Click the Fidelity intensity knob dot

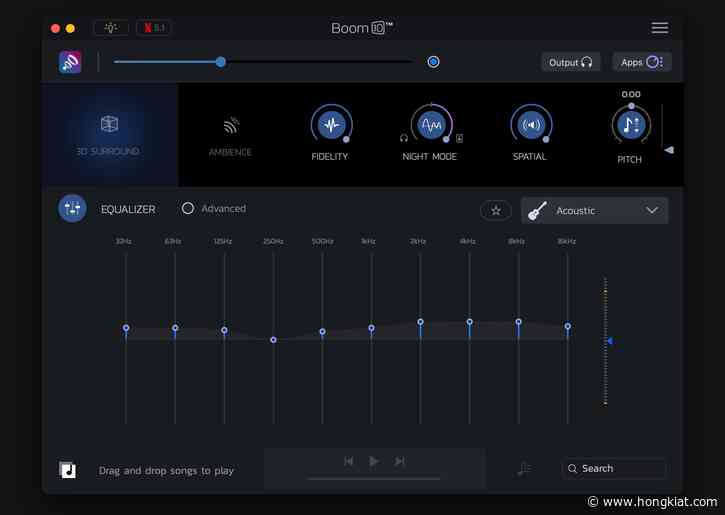pyautogui.click(x=346, y=139)
